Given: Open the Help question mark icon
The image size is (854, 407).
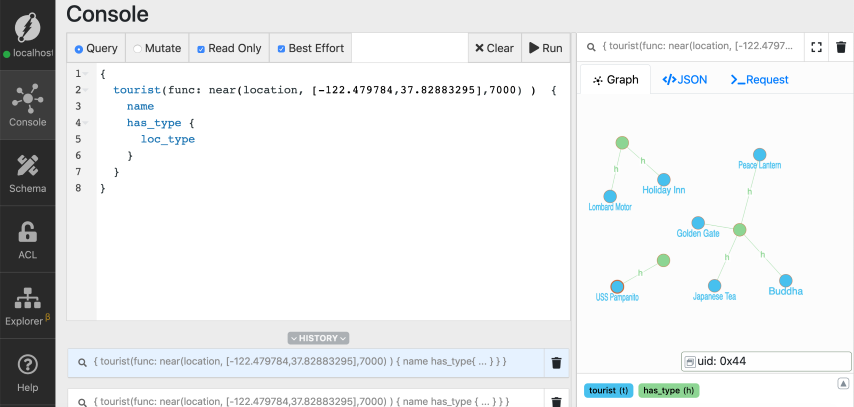Looking at the screenshot, I should pos(28,371).
